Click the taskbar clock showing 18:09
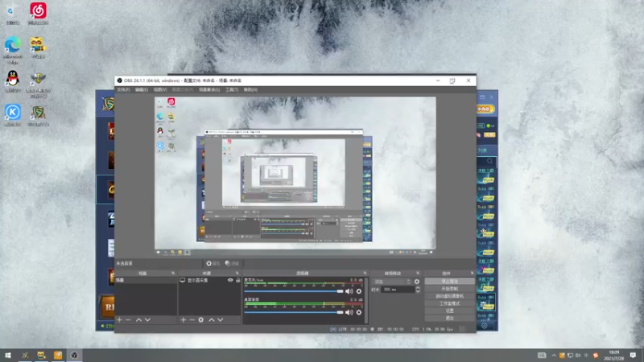Screen dimensions: 644x362 [614, 355]
